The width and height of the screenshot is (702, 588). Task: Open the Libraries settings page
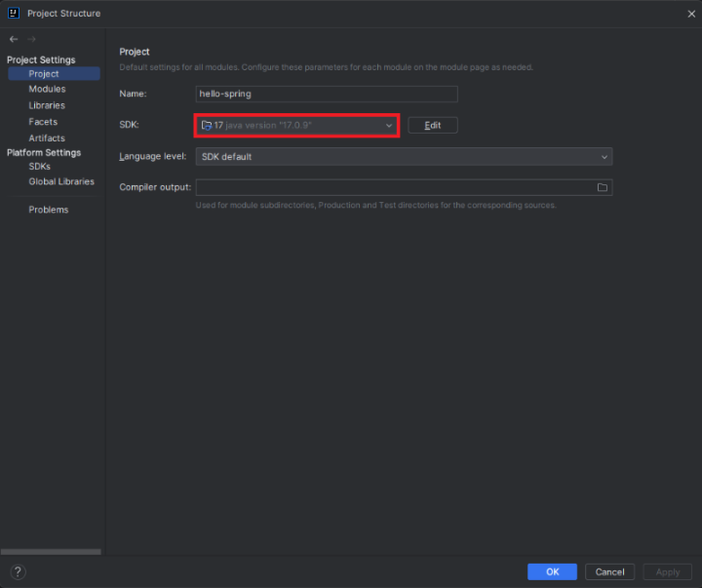pyautogui.click(x=47, y=105)
